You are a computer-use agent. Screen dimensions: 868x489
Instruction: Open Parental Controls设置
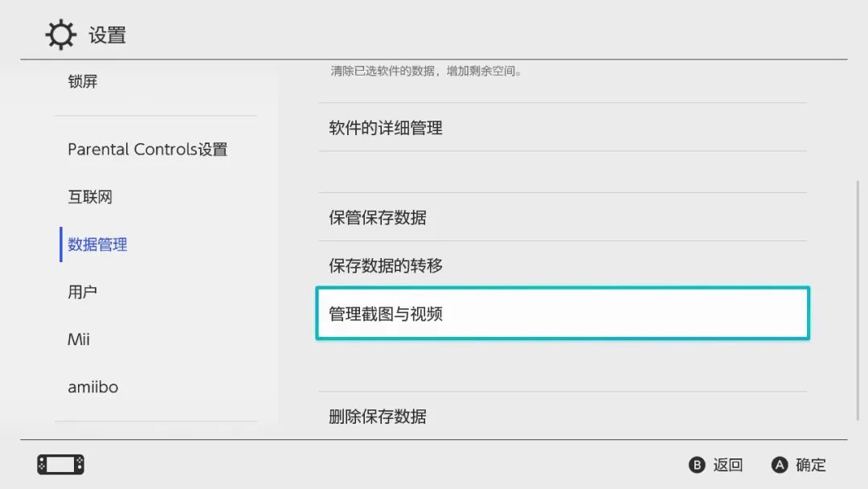(x=147, y=150)
